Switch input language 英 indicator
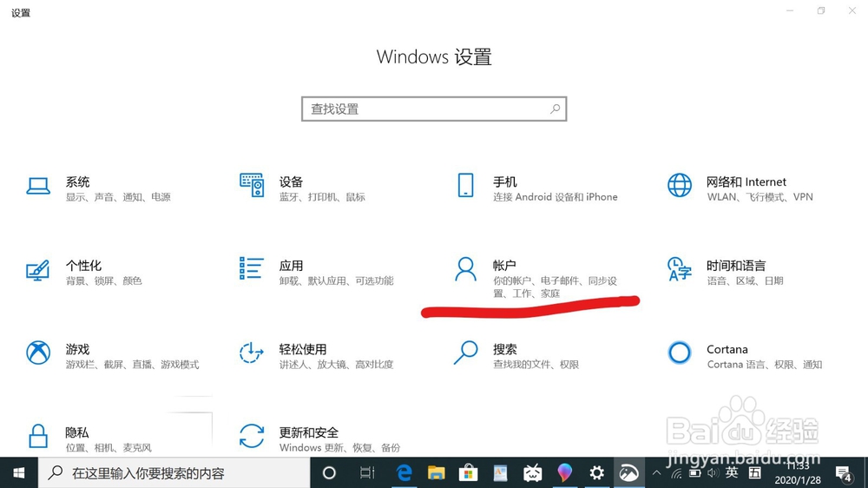This screenshot has width=868, height=488. pos(732,472)
